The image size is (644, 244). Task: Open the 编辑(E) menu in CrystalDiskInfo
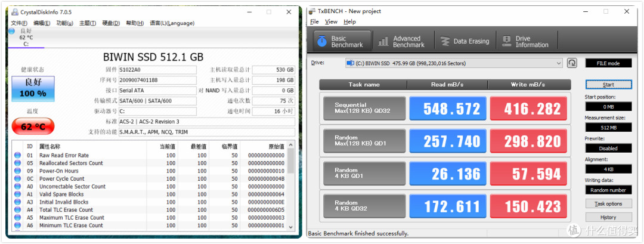pos(42,23)
